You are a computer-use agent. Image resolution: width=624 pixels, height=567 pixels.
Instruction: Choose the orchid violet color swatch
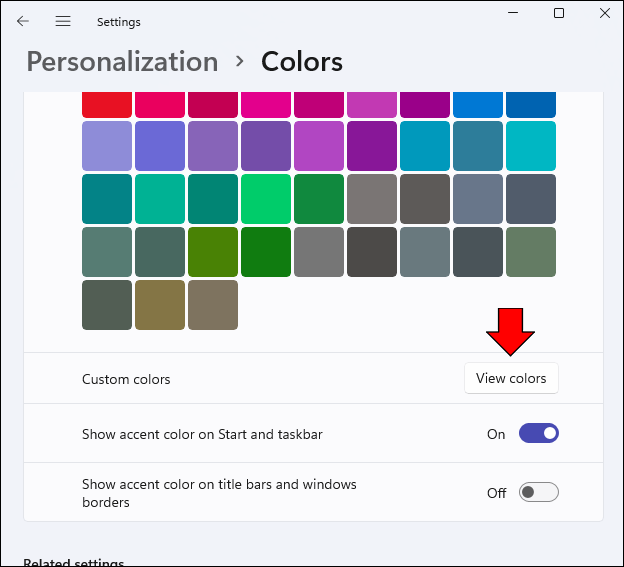coord(319,146)
